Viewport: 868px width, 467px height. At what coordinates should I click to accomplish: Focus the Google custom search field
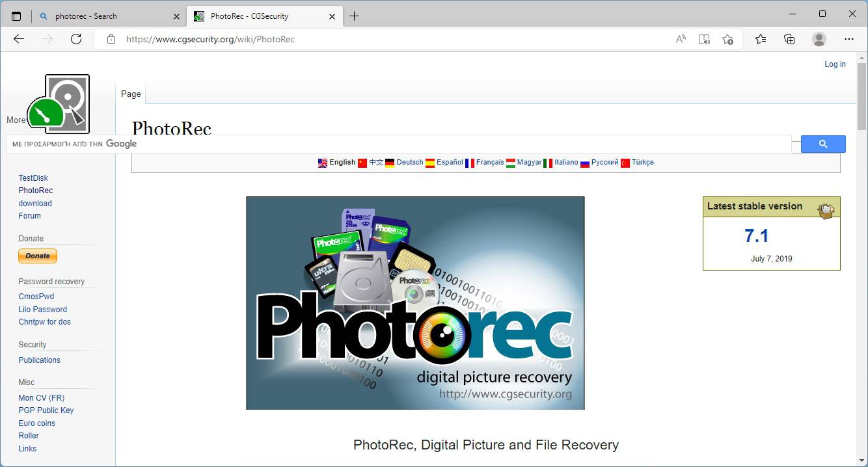(398, 144)
